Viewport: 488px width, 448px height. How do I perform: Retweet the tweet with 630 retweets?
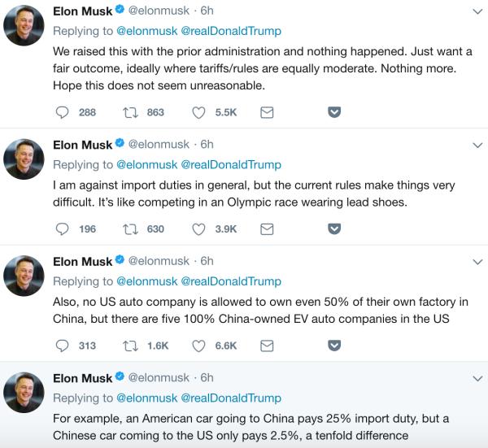129,228
